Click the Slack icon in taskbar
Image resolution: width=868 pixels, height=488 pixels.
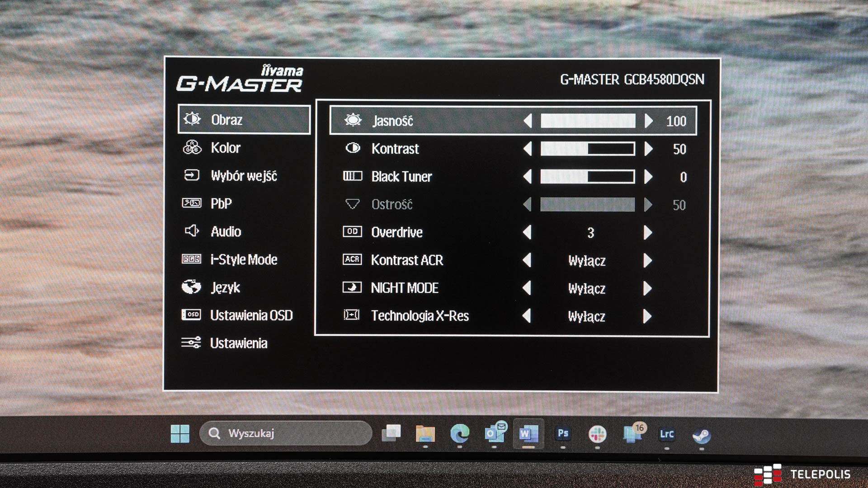tap(597, 434)
